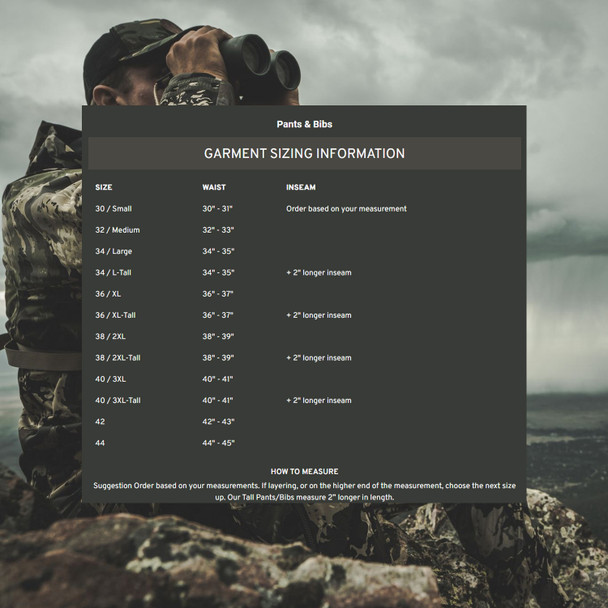Click the 'HOW TO MEASURE' heading

pyautogui.click(x=304, y=472)
